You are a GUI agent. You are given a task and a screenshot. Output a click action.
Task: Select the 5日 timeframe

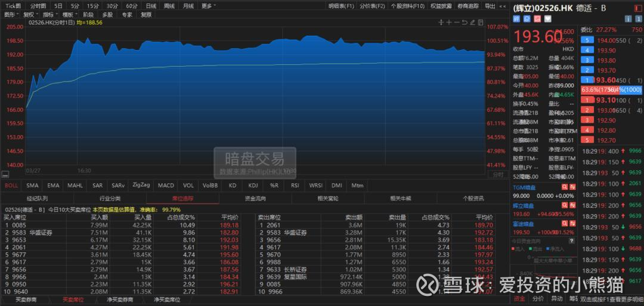point(58,6)
